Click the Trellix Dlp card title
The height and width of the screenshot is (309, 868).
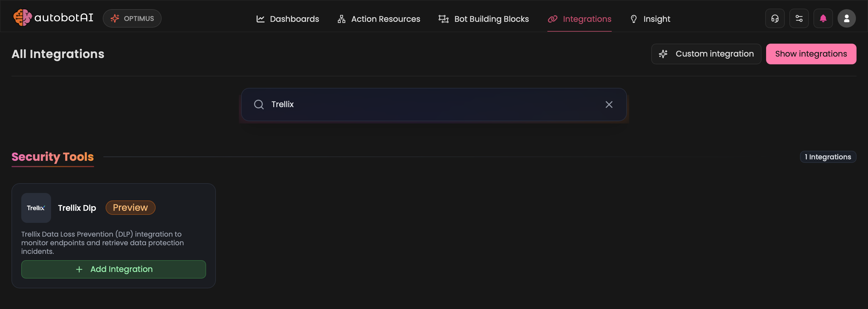point(77,208)
